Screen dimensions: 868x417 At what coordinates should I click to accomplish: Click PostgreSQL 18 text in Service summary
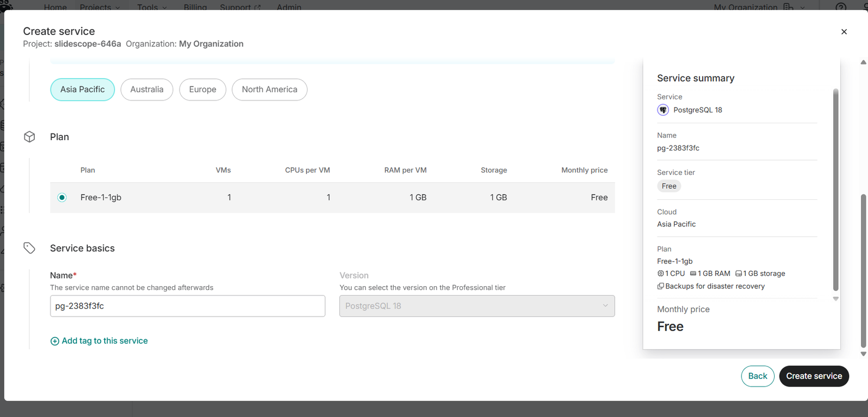pos(698,110)
